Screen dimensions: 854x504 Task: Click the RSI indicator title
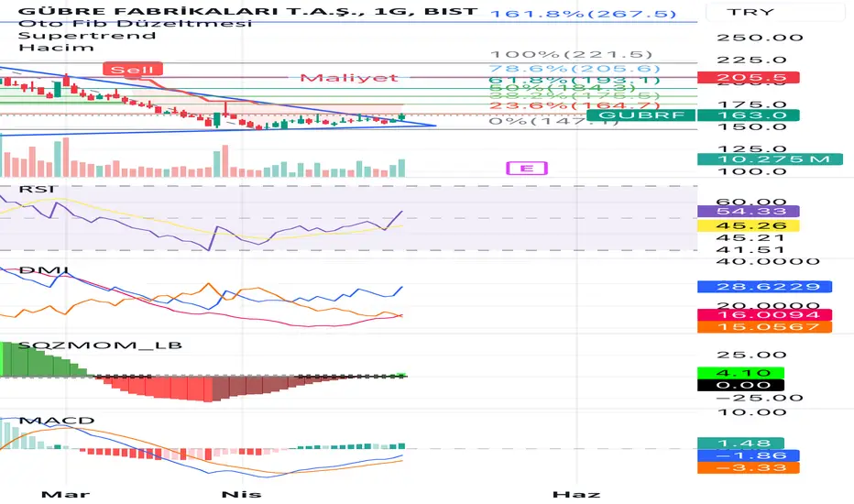[x=37, y=189]
